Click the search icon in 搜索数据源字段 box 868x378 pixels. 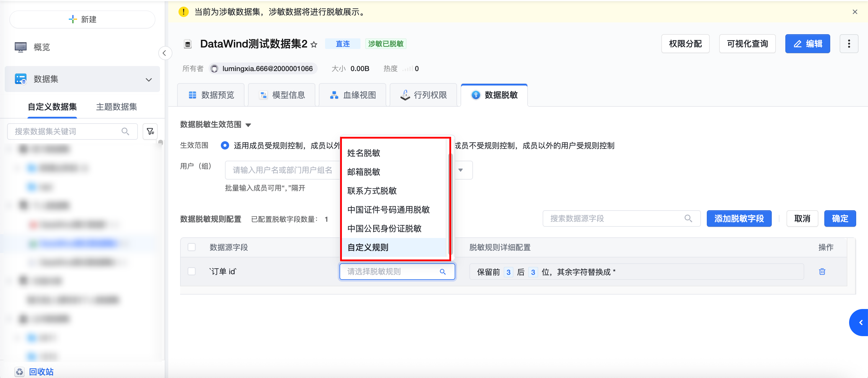[688, 218]
